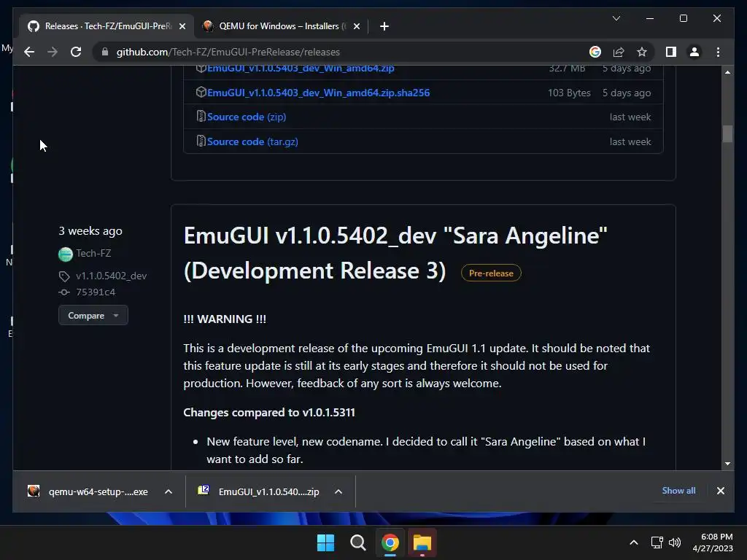This screenshot has height=560, width=747.
Task: Switch to QEMU for Windows Installers tab
Action: coord(282,26)
